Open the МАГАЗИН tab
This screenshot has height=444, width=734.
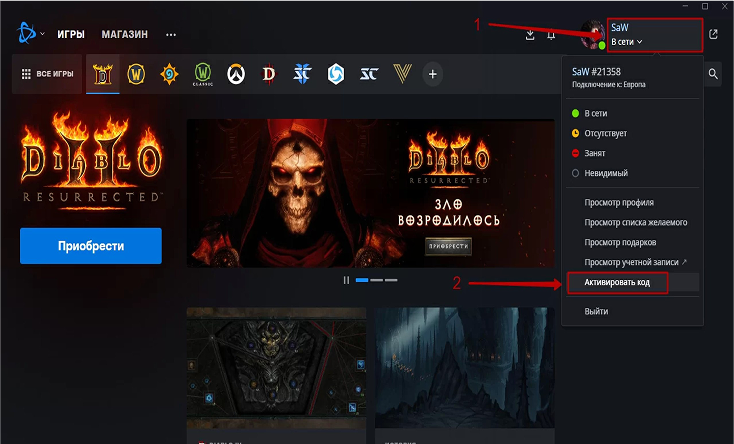click(x=125, y=34)
